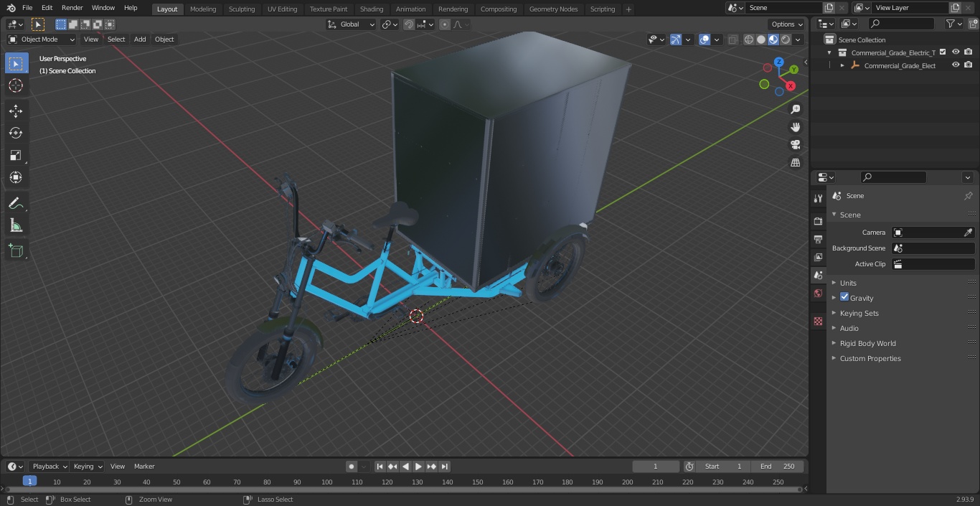Jump to previous keyframe
The height and width of the screenshot is (506, 980).
click(x=392, y=467)
